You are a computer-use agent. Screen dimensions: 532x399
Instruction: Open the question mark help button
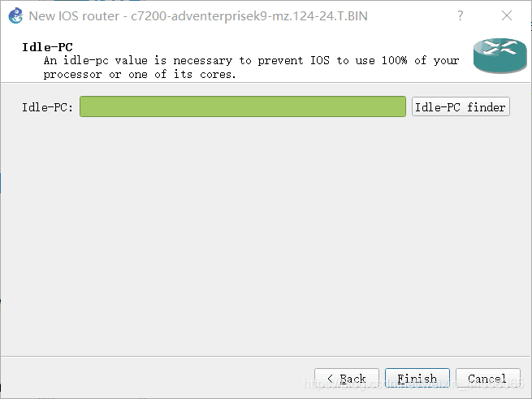click(460, 15)
